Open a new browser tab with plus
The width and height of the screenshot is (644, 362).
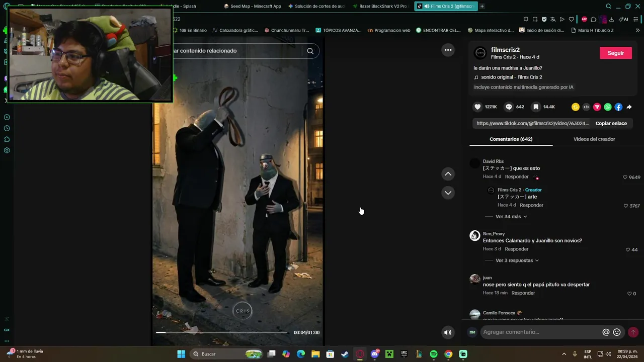click(x=482, y=6)
